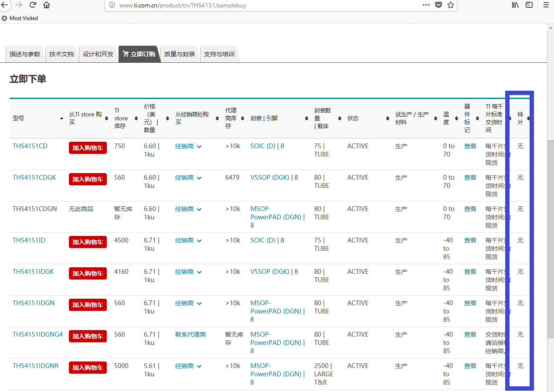View 查看 marking link for THS4151IDGNR
Image resolution: width=554 pixels, height=392 pixels.
pyautogui.click(x=470, y=366)
